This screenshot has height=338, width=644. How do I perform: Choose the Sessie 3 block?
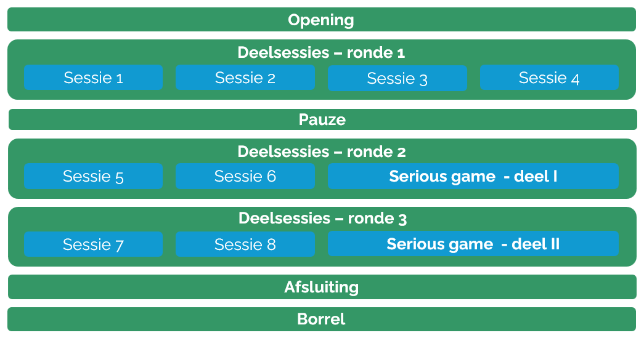click(397, 78)
